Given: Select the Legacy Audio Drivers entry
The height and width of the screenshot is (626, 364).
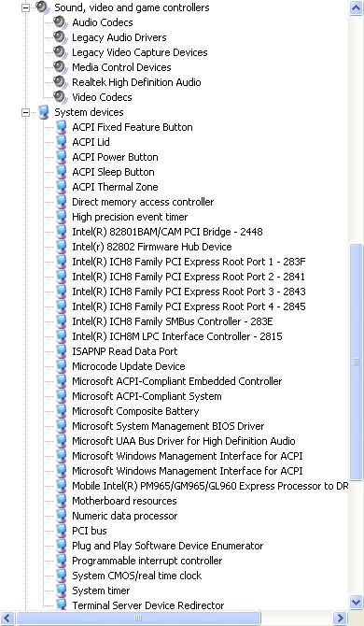Looking at the screenshot, I should coord(119,37).
